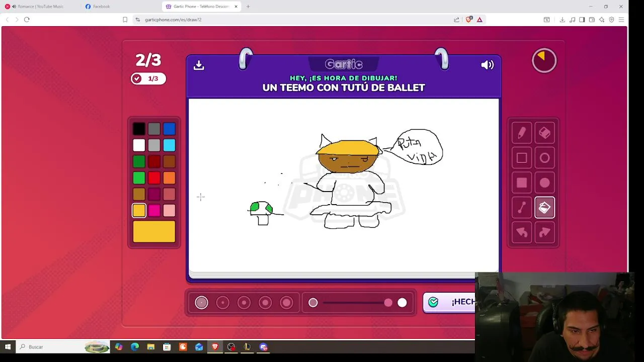Pick the hot pink color swatch

pyautogui.click(x=154, y=210)
